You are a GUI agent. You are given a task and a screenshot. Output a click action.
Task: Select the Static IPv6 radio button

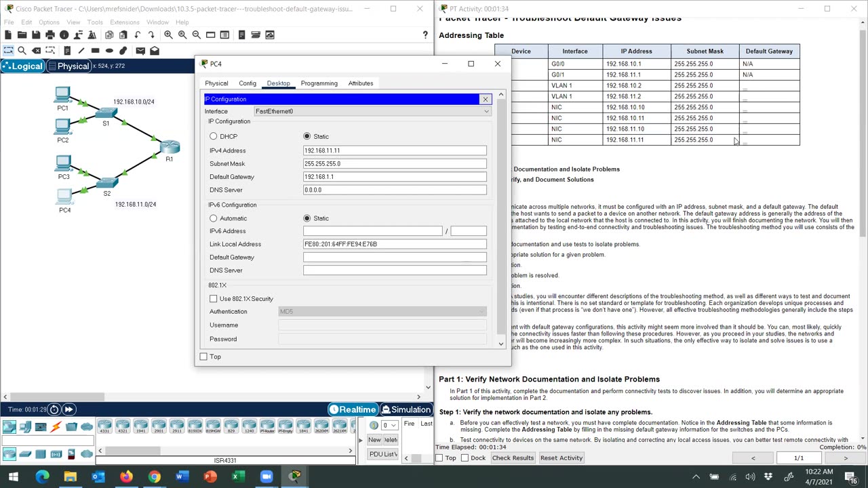coord(307,218)
